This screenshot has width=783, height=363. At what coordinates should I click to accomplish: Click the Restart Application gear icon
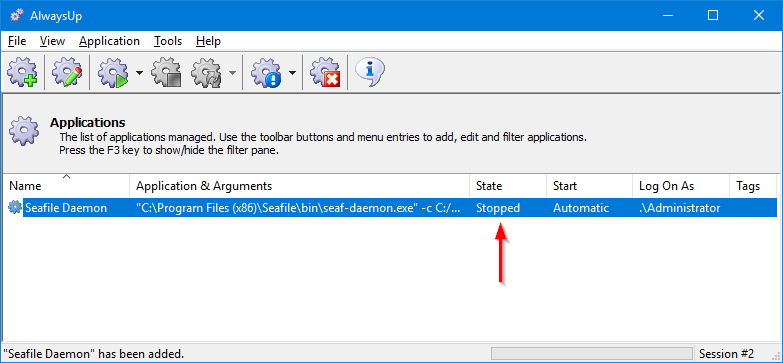[206, 73]
